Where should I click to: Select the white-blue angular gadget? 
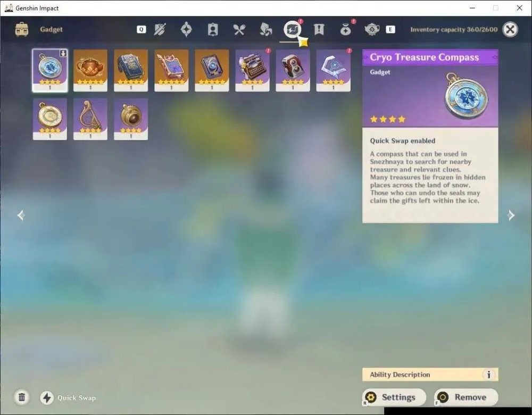(x=333, y=70)
